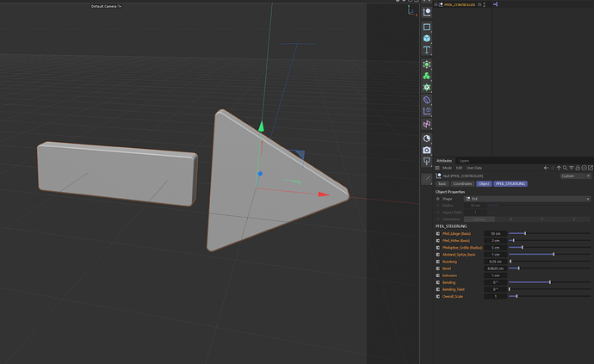The height and width of the screenshot is (364, 594).
Task: Switch to the Attributes tab
Action: pos(444,161)
